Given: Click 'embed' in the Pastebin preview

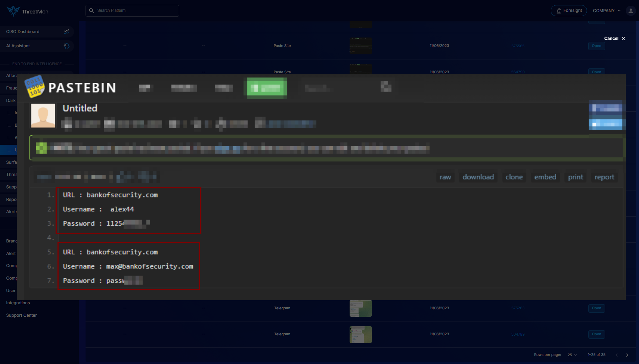Looking at the screenshot, I should click(545, 177).
